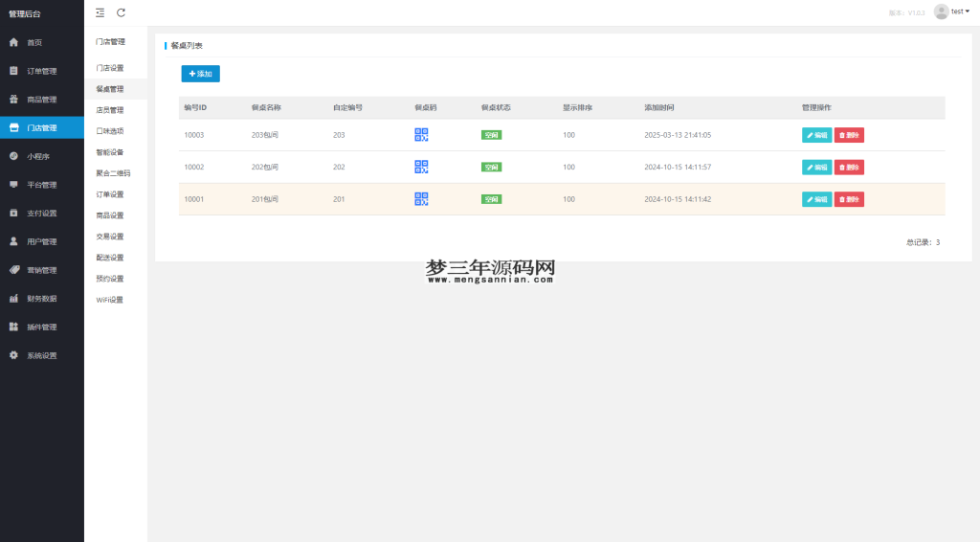Open 系统设置 menu entry

pyautogui.click(x=42, y=355)
